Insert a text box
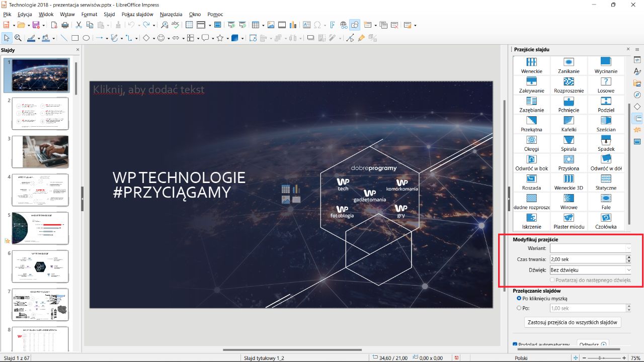Screen dimensions: 644x362 point(306,24)
